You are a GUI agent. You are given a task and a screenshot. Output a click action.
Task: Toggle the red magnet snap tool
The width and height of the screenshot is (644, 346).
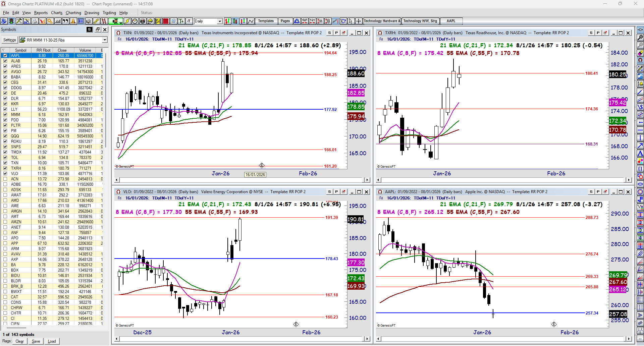click(640, 61)
